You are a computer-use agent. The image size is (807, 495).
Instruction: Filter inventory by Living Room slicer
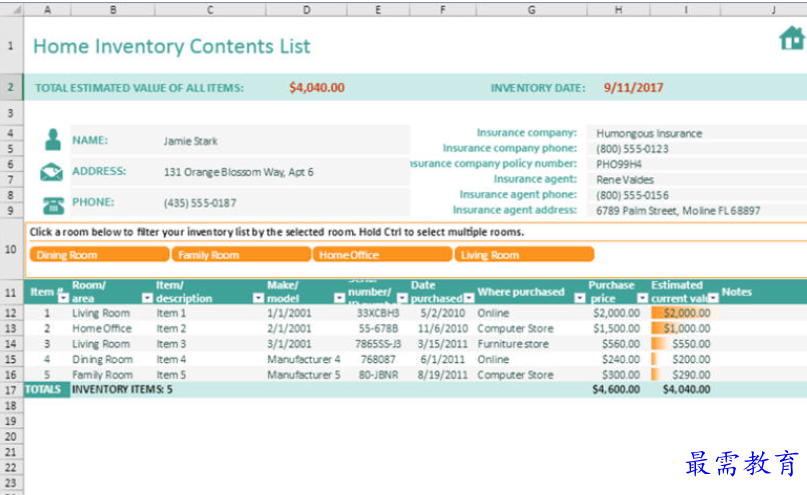(x=524, y=255)
